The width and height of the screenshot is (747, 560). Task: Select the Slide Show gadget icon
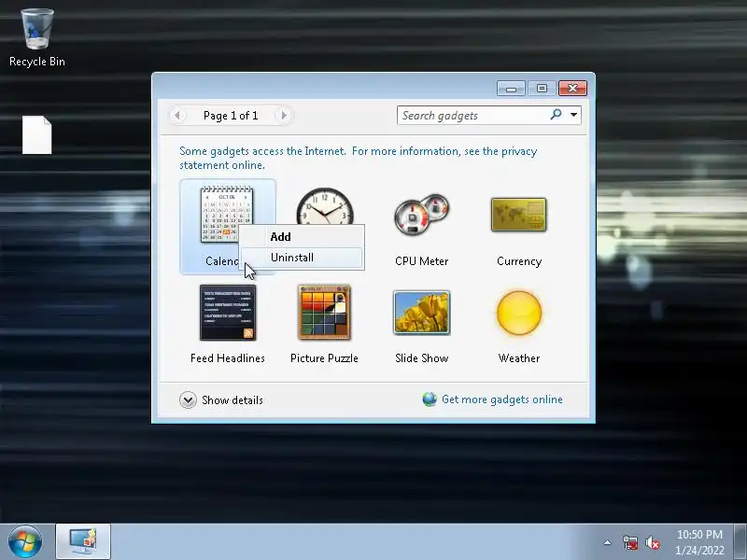click(x=422, y=313)
